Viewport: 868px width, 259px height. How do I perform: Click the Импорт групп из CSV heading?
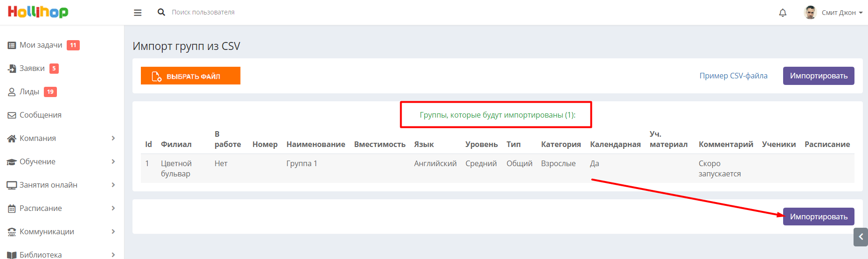point(187,46)
